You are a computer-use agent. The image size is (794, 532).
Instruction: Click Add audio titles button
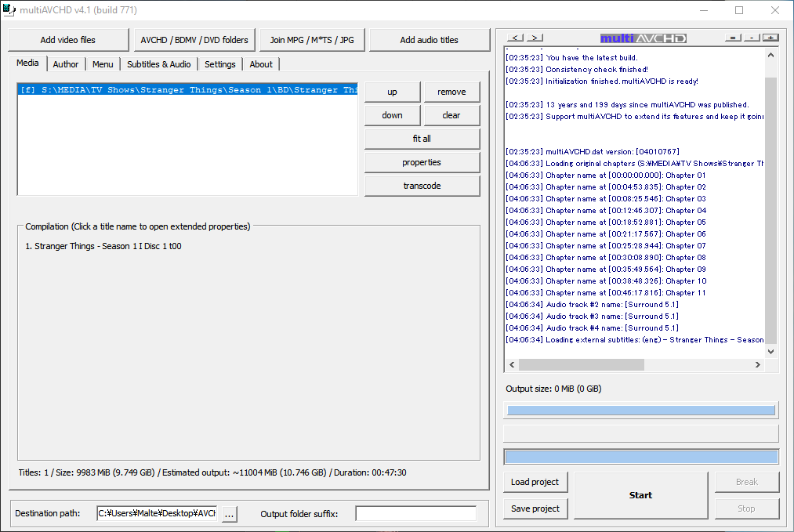[x=430, y=40]
